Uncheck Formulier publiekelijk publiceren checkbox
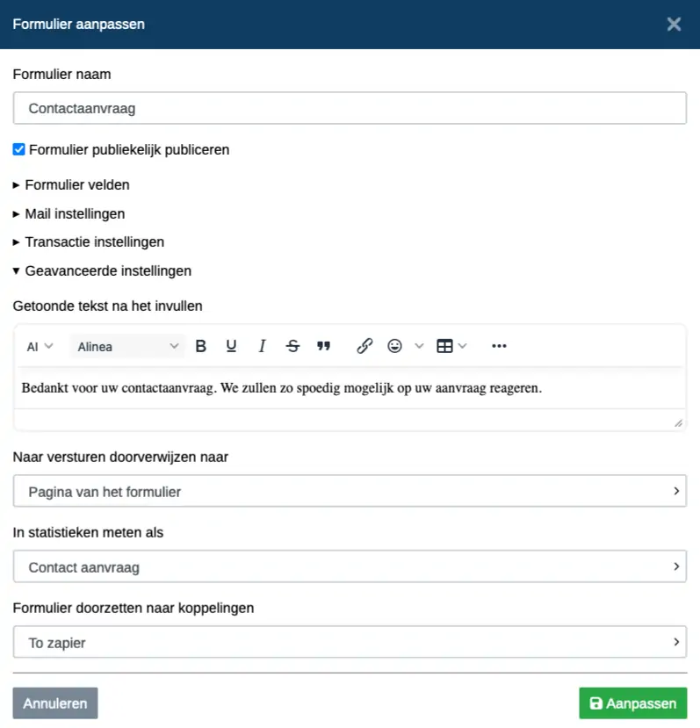This screenshot has height=728, width=700. [18, 149]
